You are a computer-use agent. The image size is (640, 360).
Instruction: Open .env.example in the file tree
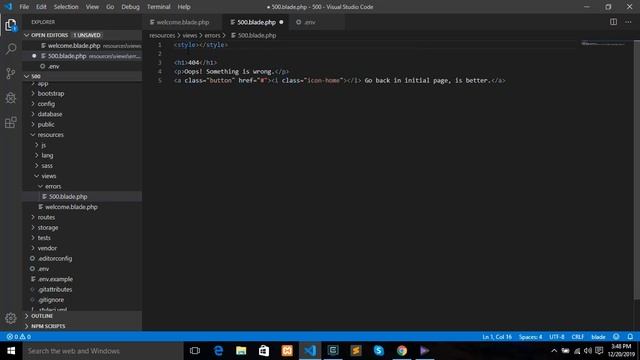coord(55,279)
